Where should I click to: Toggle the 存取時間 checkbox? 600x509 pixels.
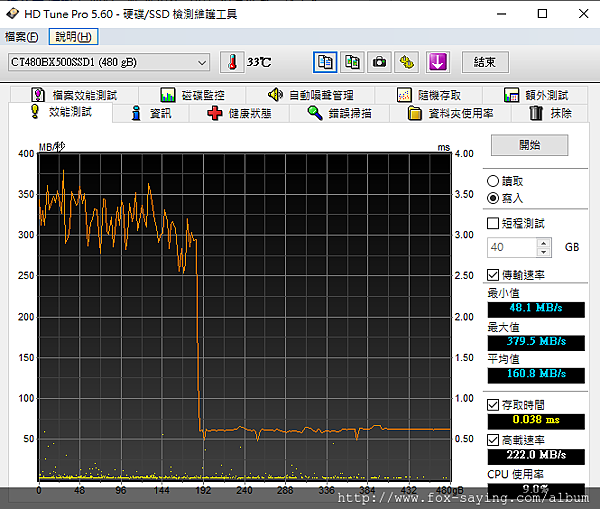click(x=493, y=405)
